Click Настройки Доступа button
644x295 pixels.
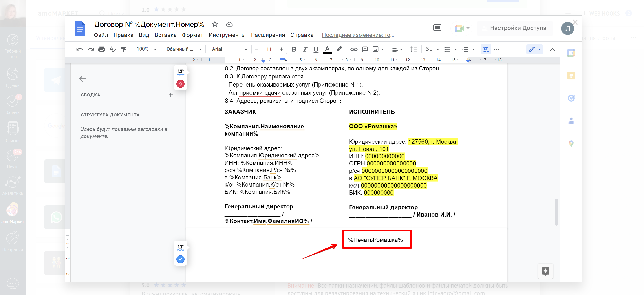[515, 28]
